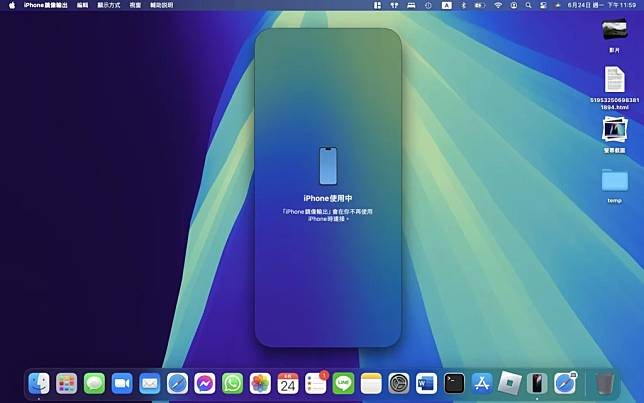644x403 pixels.
Task: Expand the input source menu
Action: [446, 5]
